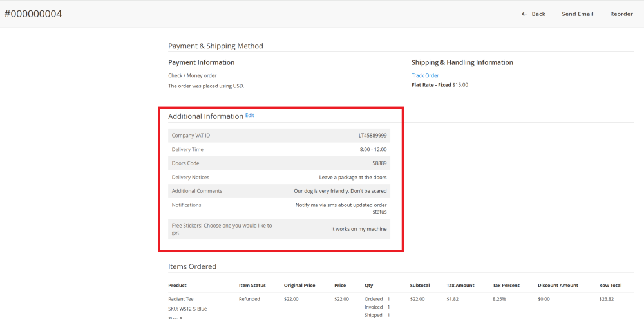Viewport: 644px width, 319px height.
Task: Click the Free Stickers label
Action: click(x=222, y=229)
